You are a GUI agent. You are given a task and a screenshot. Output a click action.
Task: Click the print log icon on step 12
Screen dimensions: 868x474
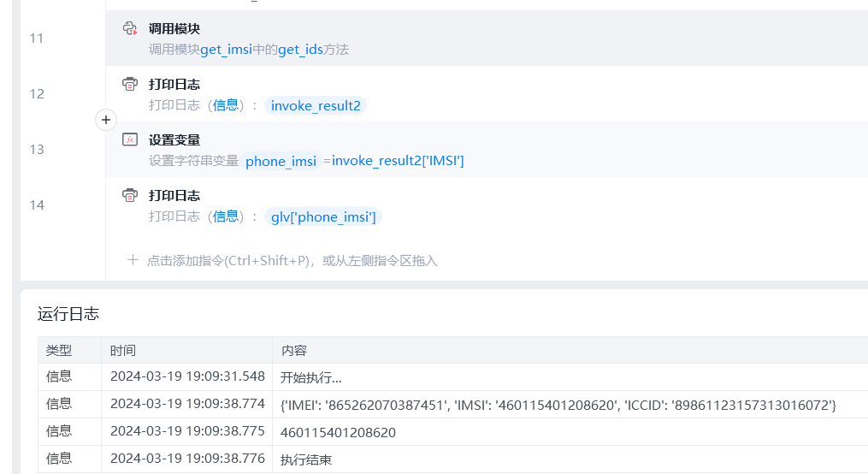coord(130,84)
